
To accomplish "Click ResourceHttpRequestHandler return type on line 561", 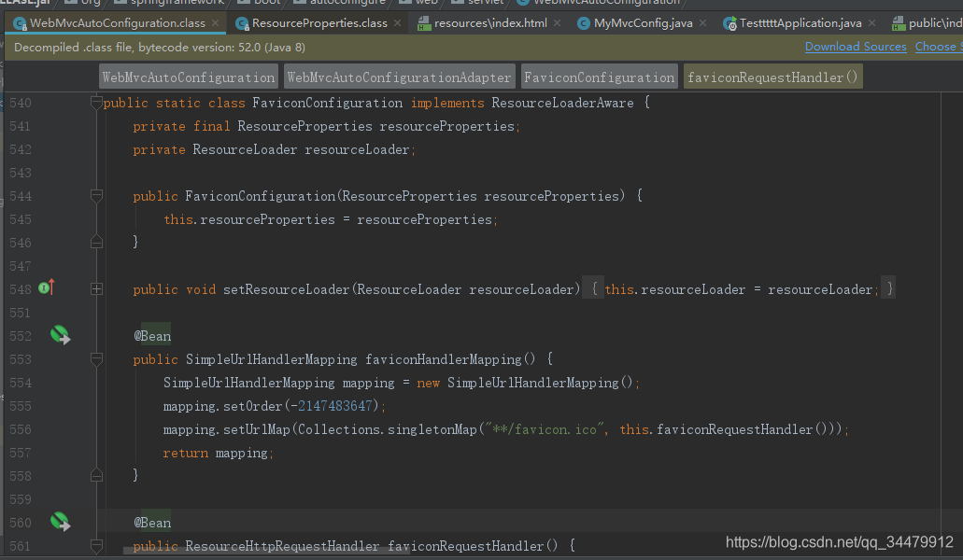I will [282, 546].
